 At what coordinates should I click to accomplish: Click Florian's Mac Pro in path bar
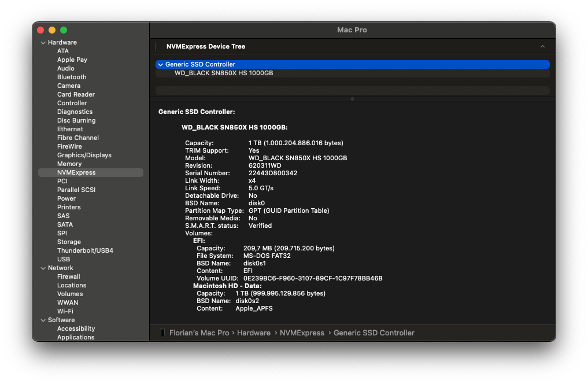tap(199, 333)
